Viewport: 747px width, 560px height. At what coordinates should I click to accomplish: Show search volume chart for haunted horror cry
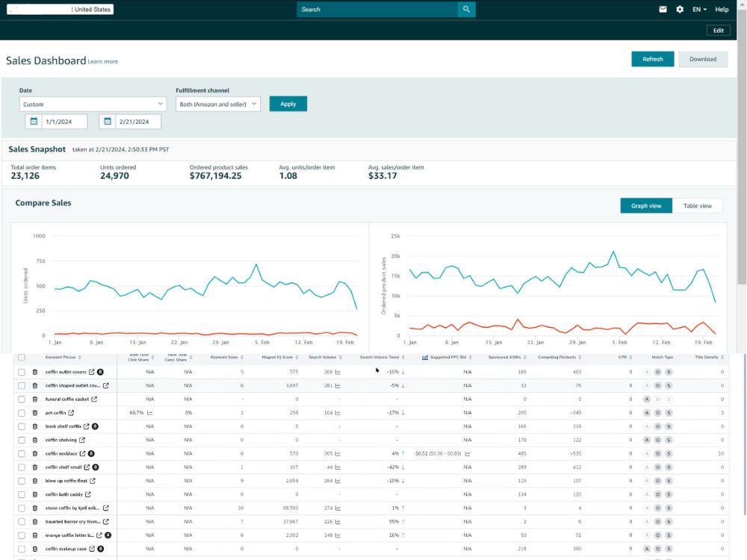coord(338,522)
